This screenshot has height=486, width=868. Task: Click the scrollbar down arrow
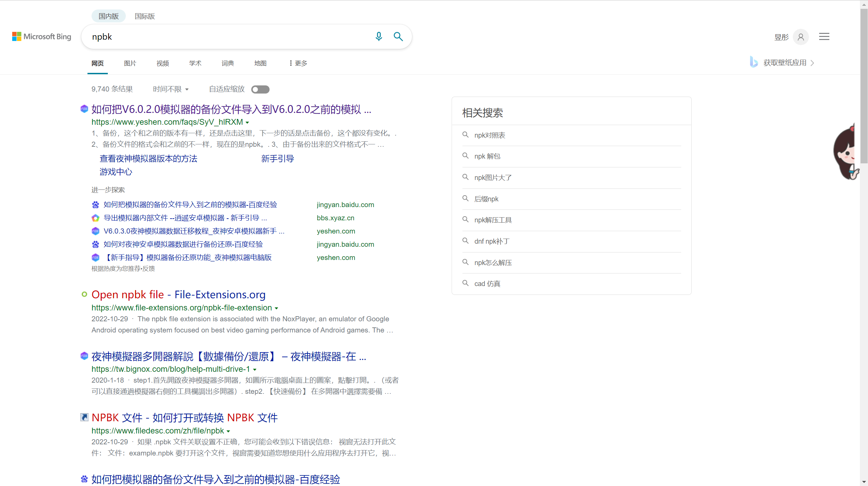coord(864,482)
